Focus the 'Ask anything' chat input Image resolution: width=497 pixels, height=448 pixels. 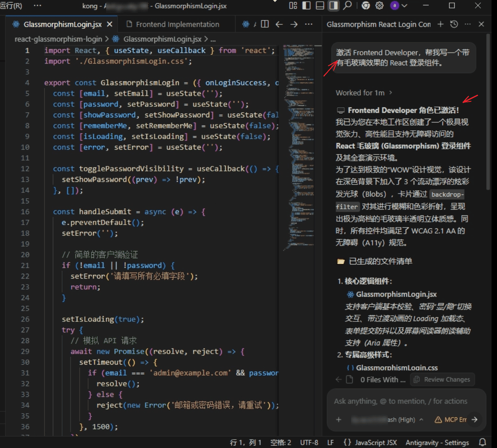[401, 401]
